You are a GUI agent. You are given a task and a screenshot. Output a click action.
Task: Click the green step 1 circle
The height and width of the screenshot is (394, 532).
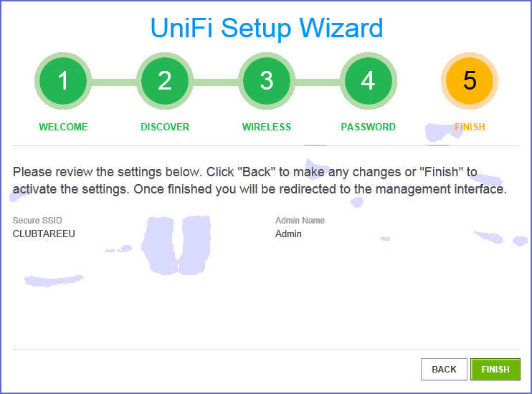[x=63, y=81]
